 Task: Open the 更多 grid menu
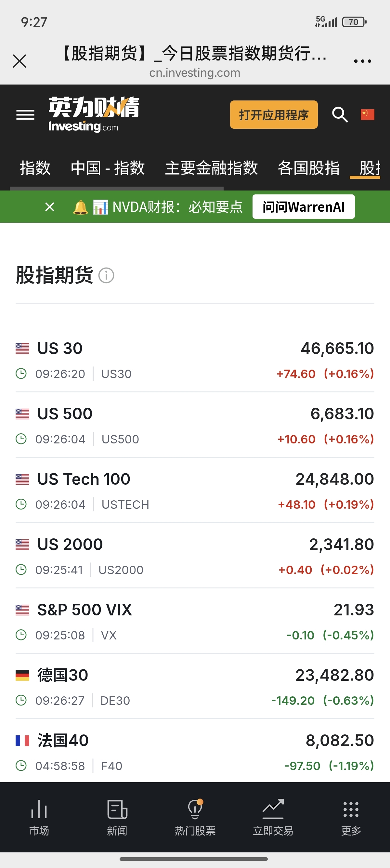[351, 817]
